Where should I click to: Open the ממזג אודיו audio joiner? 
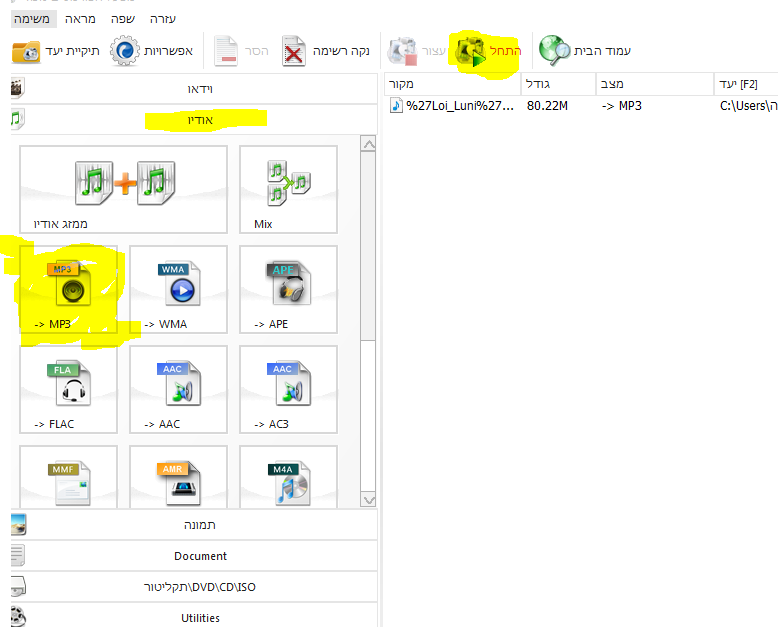pos(124,189)
